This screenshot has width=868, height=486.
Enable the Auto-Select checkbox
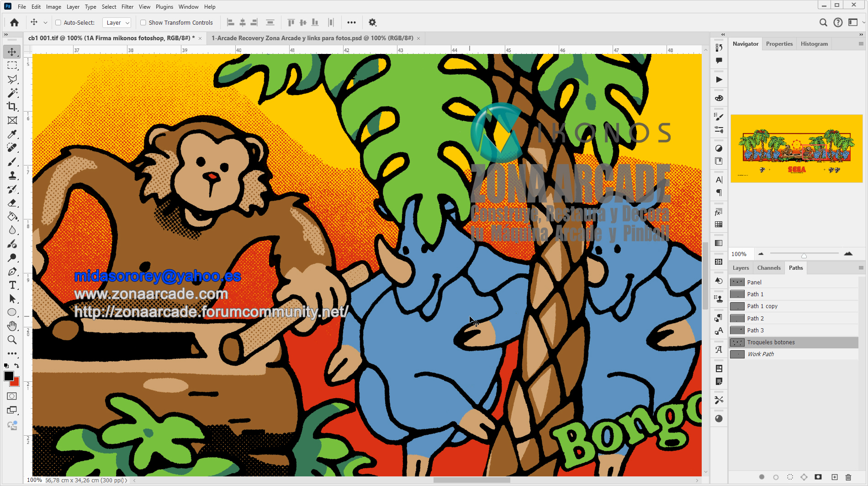coord(58,22)
